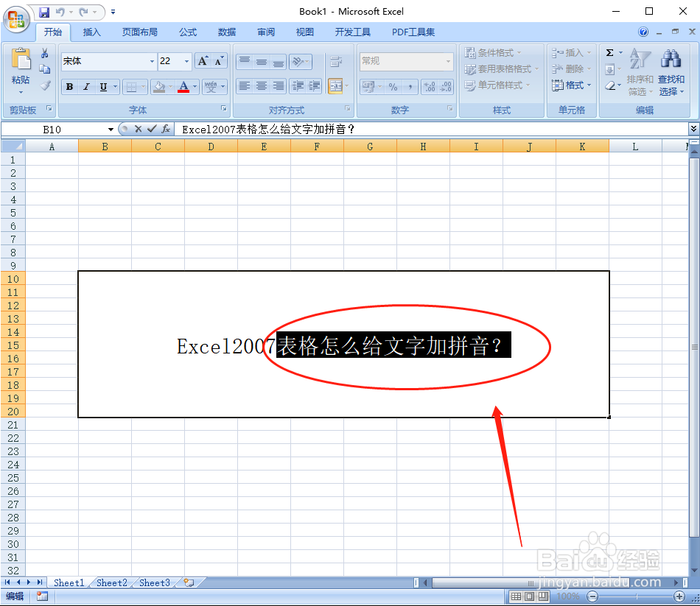
Task: Switch to the 插入 ribbon tab
Action: 92,32
